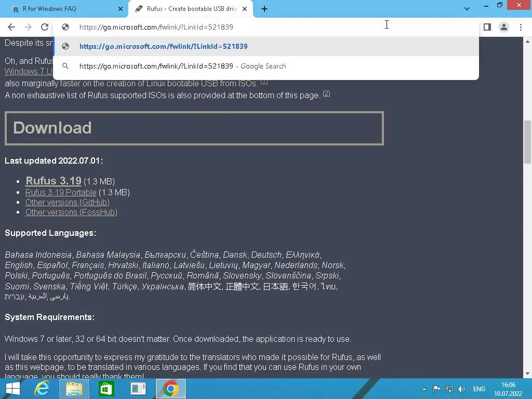
Task: Open the Windows Store taskbar icon
Action: [106, 389]
